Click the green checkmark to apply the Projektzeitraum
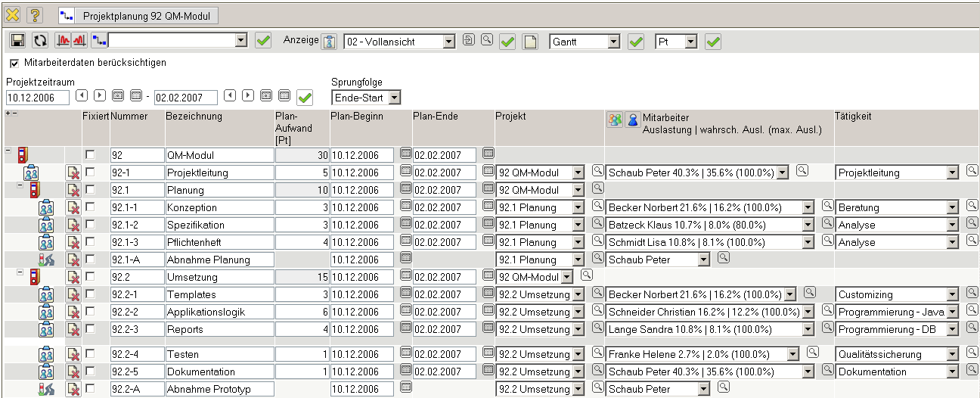 [305, 97]
